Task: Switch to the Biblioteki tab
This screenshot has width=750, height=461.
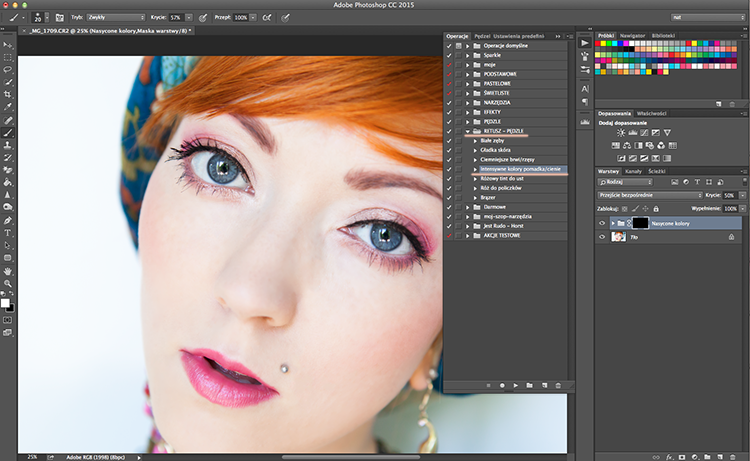Action: coord(663,36)
